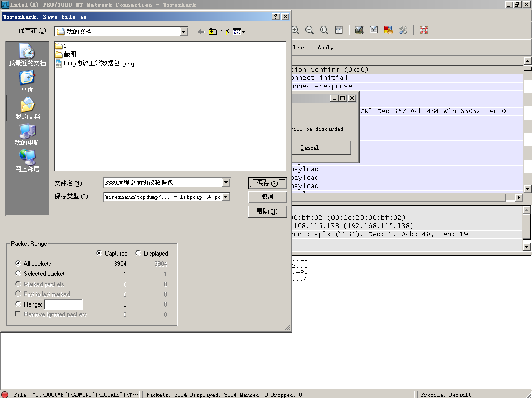
Task: Open the preferences wrench icon
Action: pos(403,30)
